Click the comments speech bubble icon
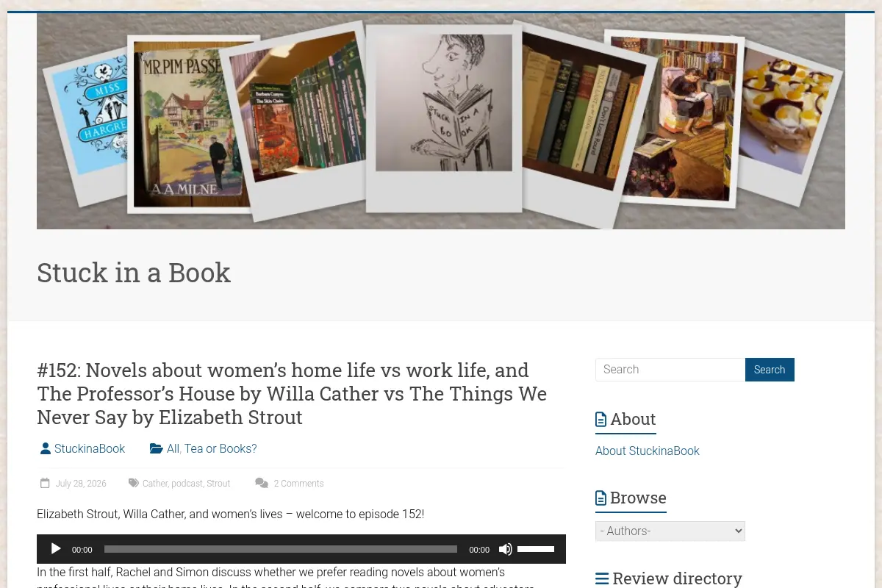 [262, 483]
